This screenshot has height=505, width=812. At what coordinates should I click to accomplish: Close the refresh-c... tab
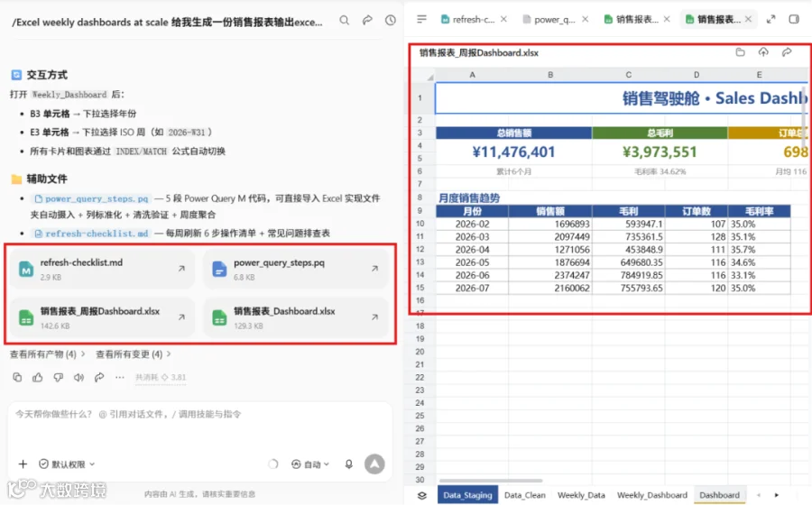[x=503, y=19]
